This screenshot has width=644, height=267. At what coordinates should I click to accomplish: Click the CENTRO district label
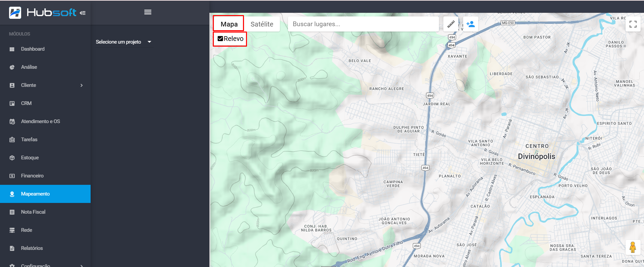click(x=537, y=146)
